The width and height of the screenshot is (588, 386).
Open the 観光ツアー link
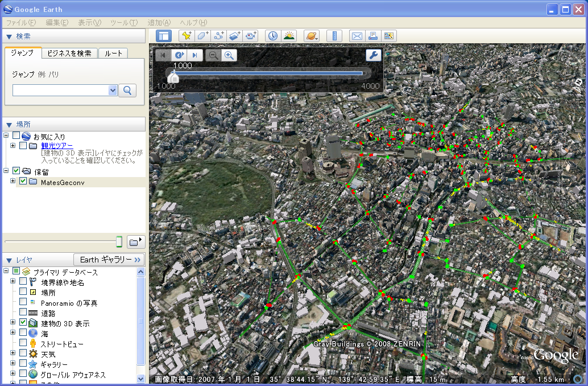[x=57, y=146]
